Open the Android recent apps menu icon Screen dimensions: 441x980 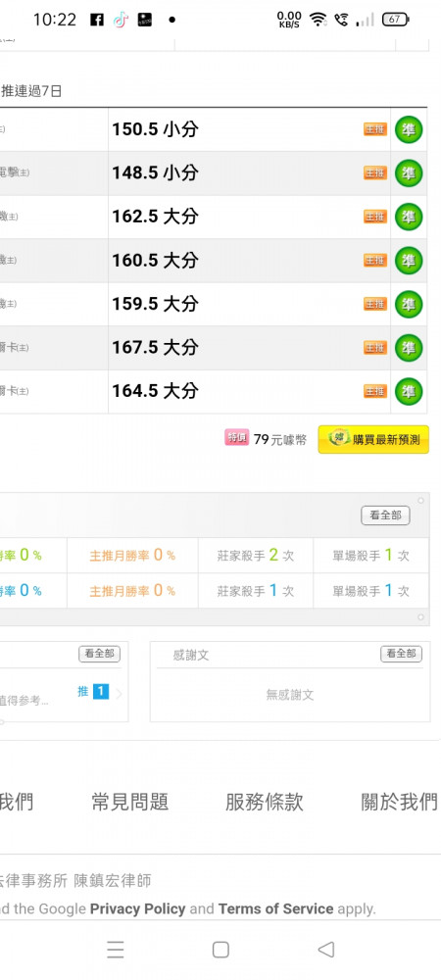coord(115,950)
